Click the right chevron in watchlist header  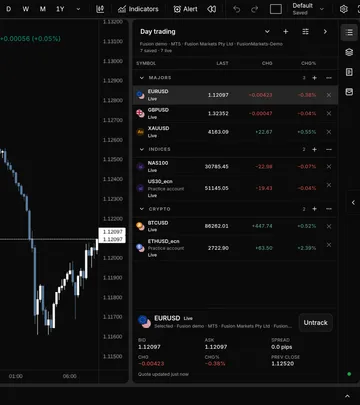[325, 32]
